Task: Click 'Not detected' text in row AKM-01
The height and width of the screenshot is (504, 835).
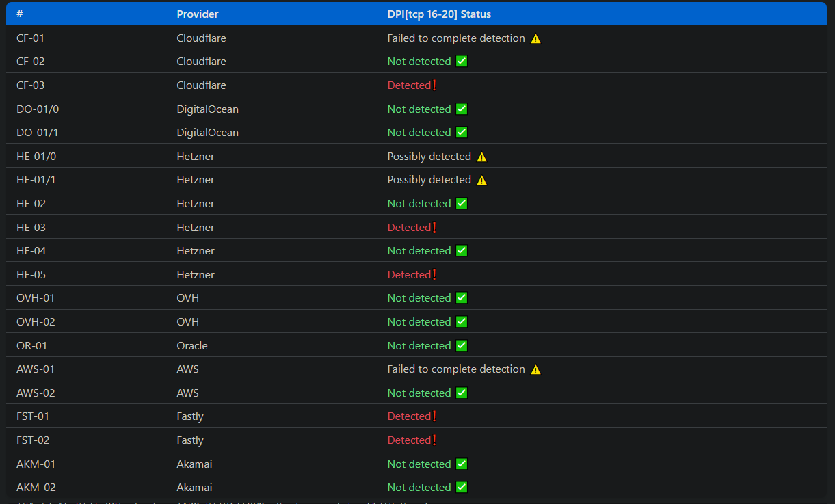Action: pyautogui.click(x=419, y=464)
